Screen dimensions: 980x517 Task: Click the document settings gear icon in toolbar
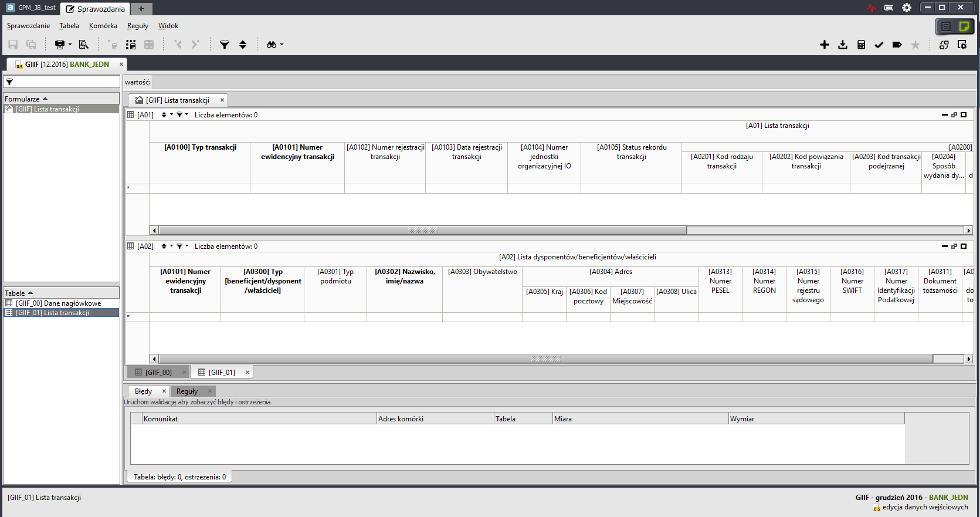pyautogui.click(x=962, y=45)
